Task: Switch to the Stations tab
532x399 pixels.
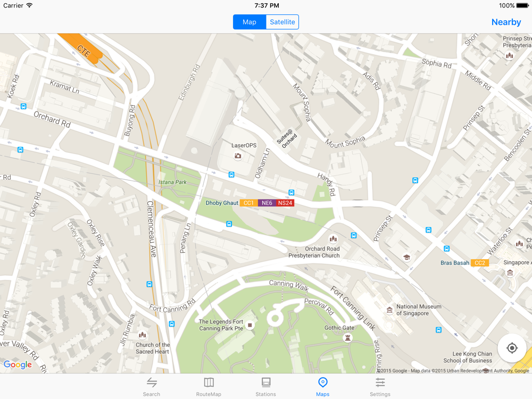Action: pos(265,387)
